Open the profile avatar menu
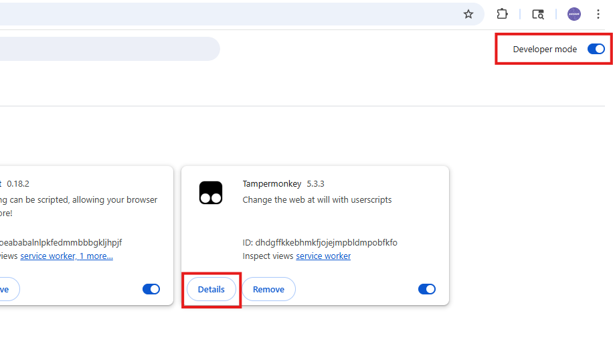Image resolution: width=613 pixels, height=364 pixels. click(574, 14)
